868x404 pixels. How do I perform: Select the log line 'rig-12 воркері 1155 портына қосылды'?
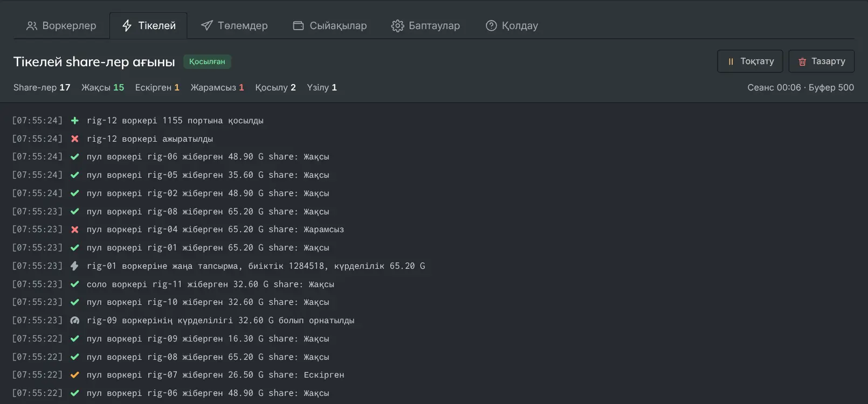(175, 121)
